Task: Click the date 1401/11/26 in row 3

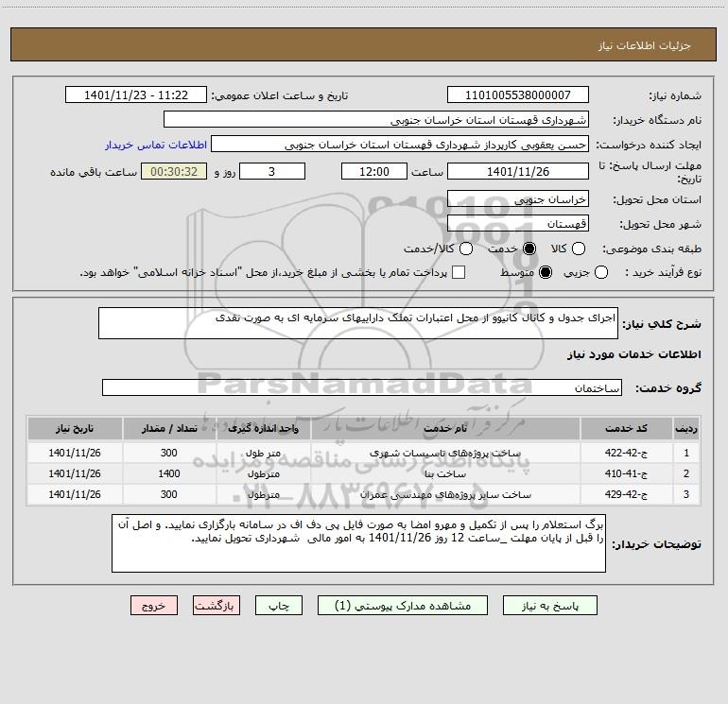Action: pyautogui.click(x=75, y=495)
